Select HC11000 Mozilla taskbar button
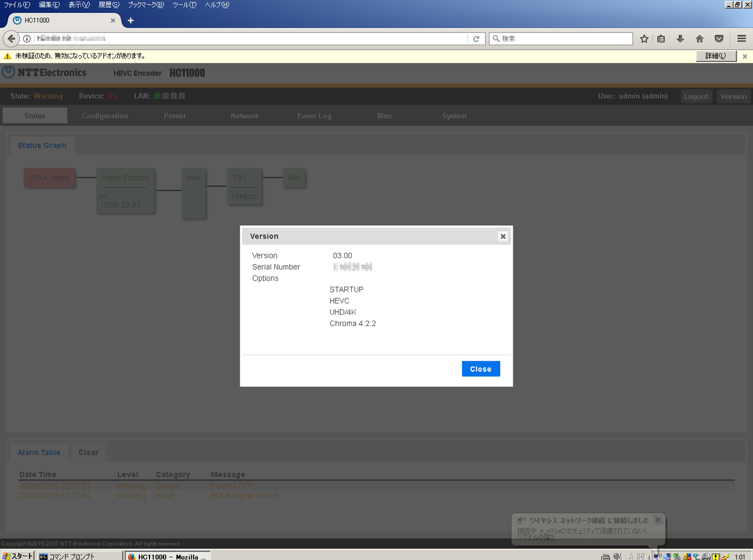The image size is (753, 560). pyautogui.click(x=166, y=556)
